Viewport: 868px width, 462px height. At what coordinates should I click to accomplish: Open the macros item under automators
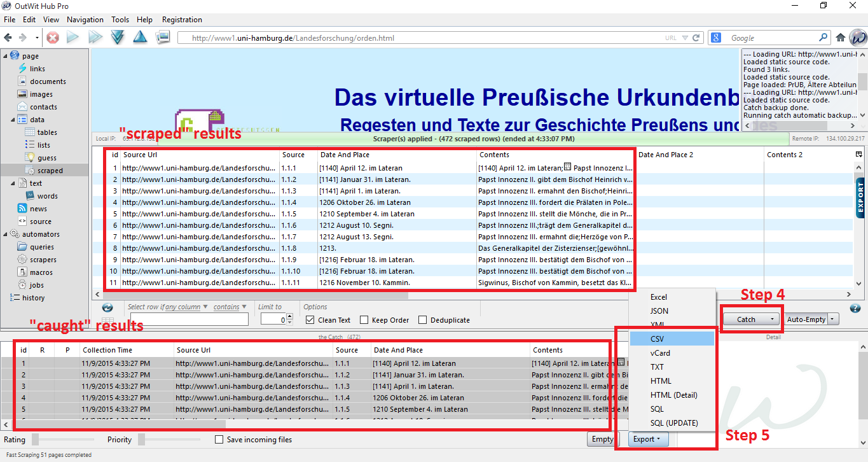coord(41,272)
